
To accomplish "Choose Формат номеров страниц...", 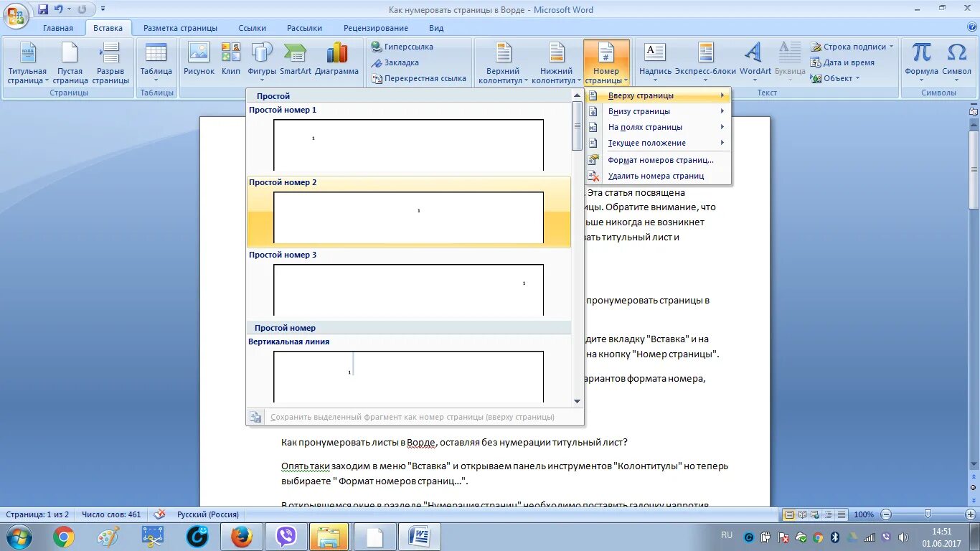I will pyautogui.click(x=658, y=160).
